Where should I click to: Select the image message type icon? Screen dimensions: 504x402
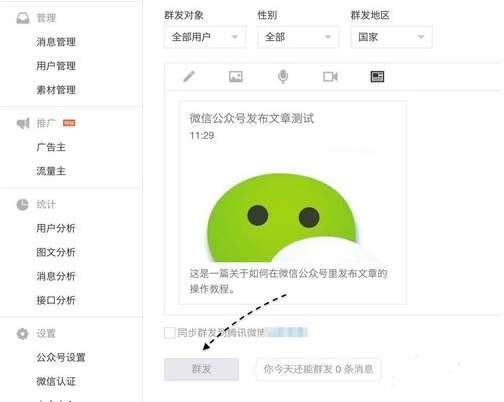(x=236, y=77)
